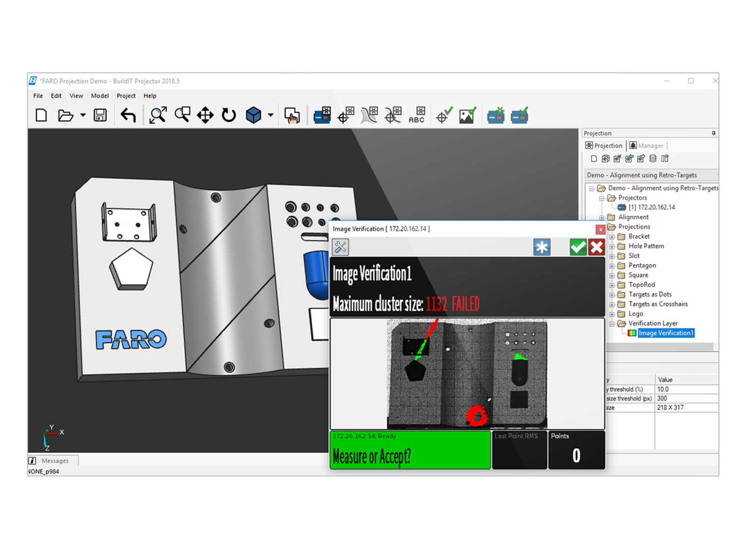The width and height of the screenshot is (747, 560).
Task: Reject verification with the red X button
Action: 596,247
